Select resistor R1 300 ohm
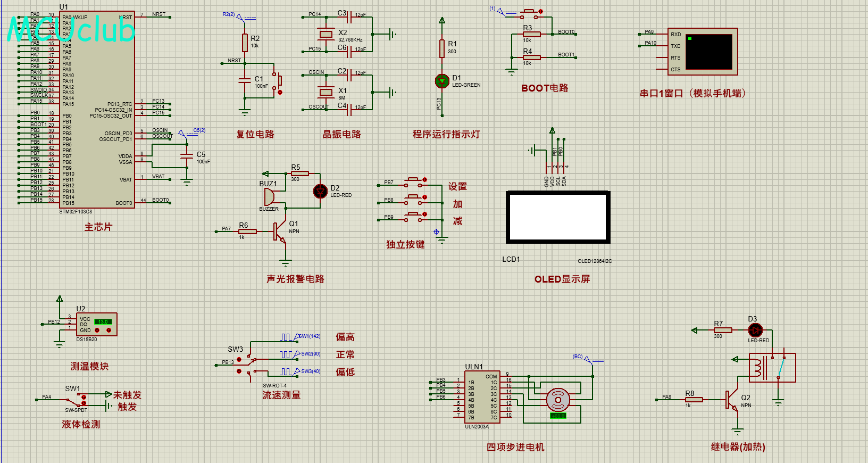This screenshot has height=463, width=868. click(442, 48)
